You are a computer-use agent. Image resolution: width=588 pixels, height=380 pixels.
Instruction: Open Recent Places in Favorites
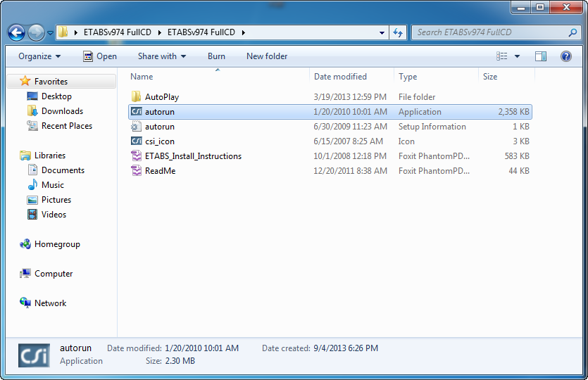67,126
